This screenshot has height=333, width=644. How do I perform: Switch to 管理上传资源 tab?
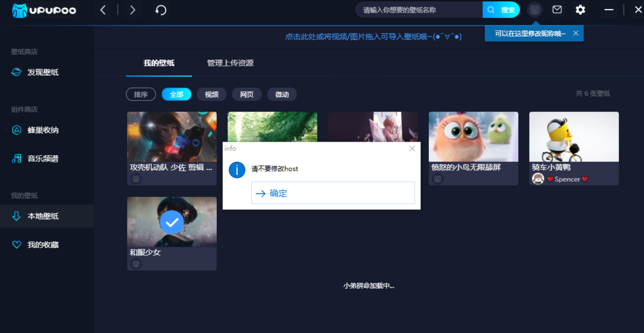tap(230, 63)
